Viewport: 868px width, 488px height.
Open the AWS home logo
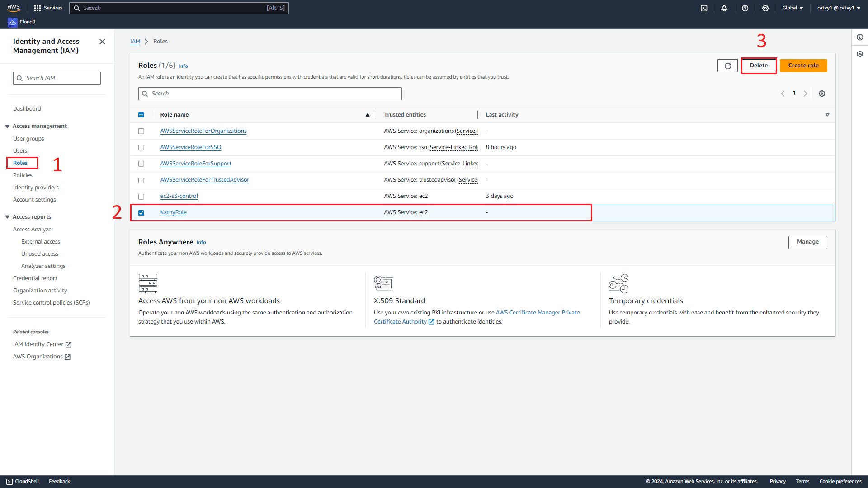(x=14, y=8)
